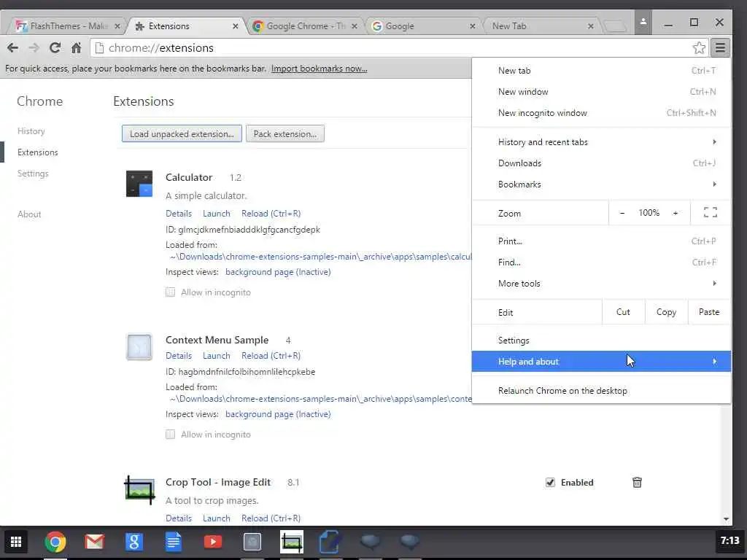The height and width of the screenshot is (560, 747).
Task: Close the Chrome hamburger menu button
Action: coord(720,47)
